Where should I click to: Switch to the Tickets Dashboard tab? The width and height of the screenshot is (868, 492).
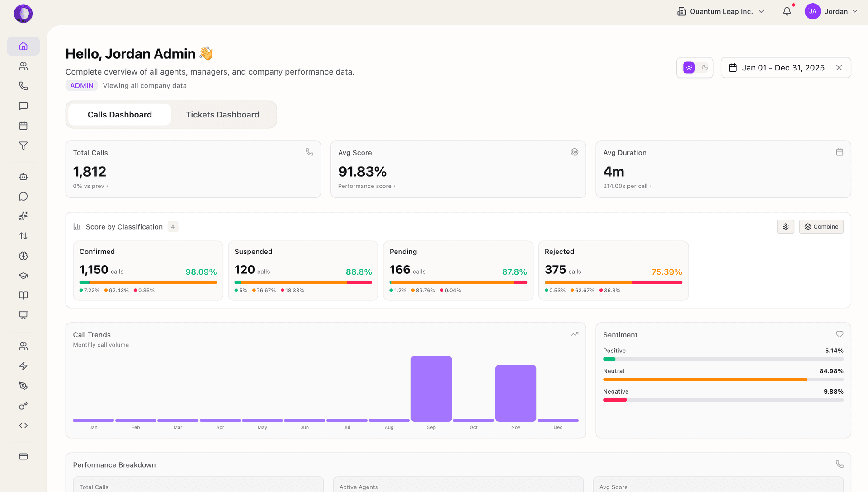[222, 114]
